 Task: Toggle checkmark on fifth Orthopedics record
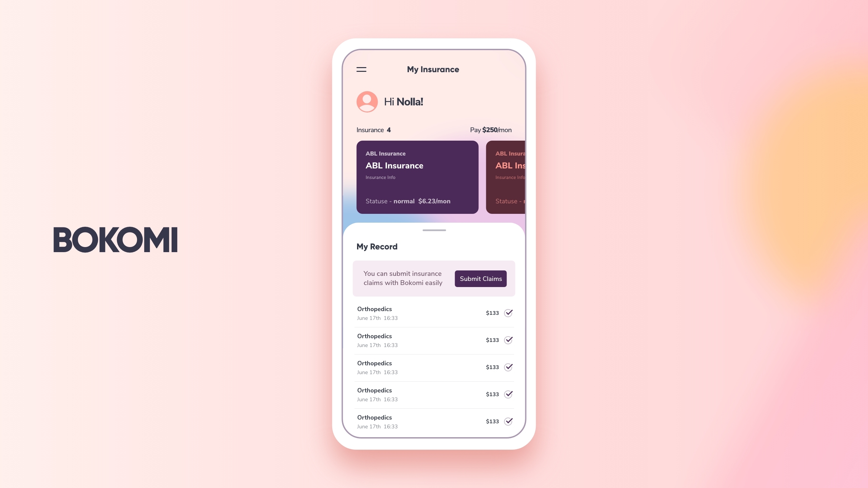(508, 421)
